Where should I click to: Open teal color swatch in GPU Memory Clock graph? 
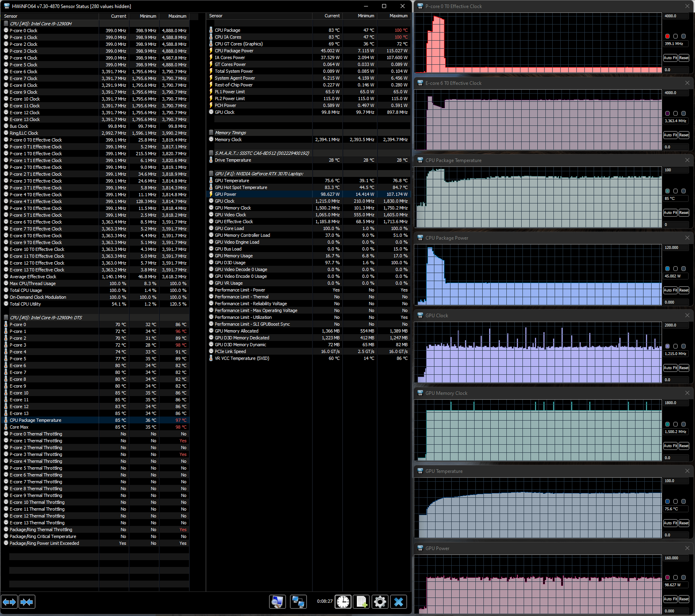coord(668,424)
